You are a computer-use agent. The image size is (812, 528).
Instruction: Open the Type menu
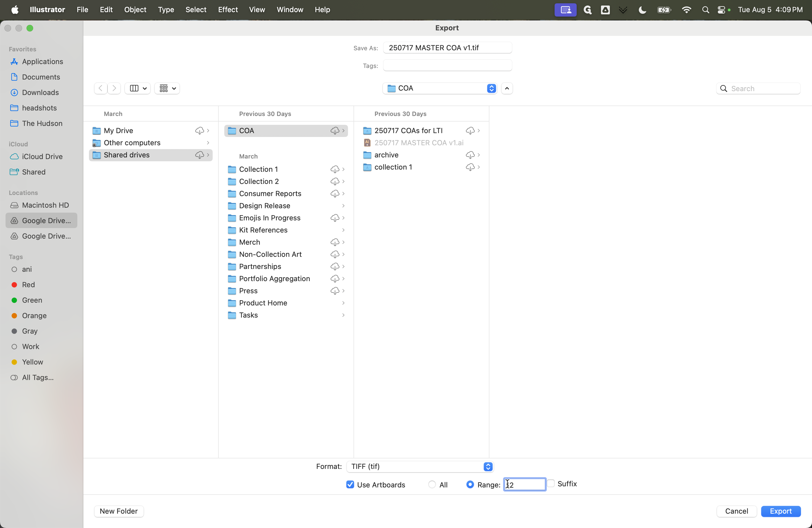click(x=166, y=10)
